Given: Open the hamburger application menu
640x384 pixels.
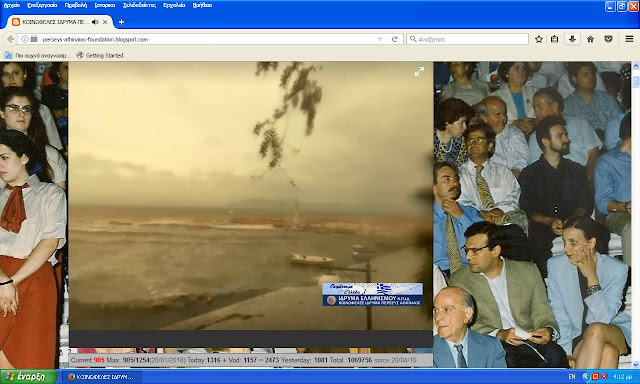Looking at the screenshot, I should pyautogui.click(x=629, y=39).
